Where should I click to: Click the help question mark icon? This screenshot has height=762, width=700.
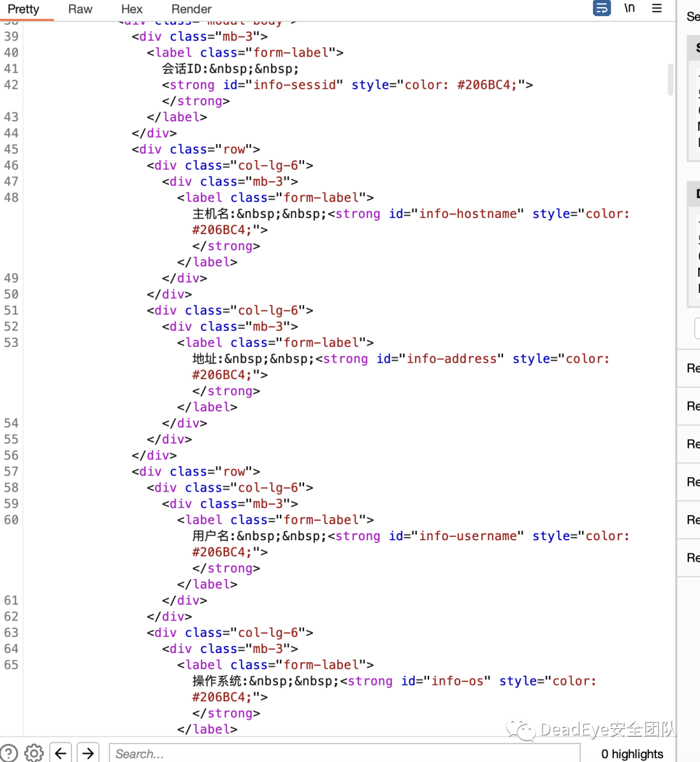point(8,754)
